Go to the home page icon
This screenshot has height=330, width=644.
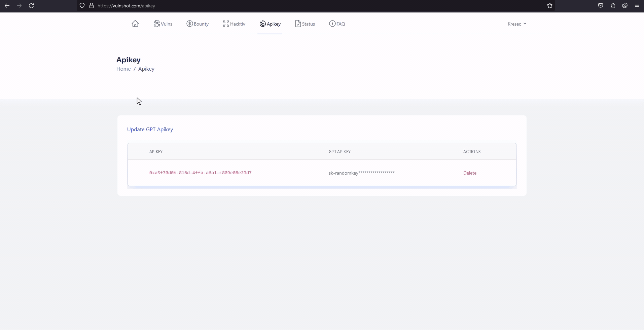[135, 24]
